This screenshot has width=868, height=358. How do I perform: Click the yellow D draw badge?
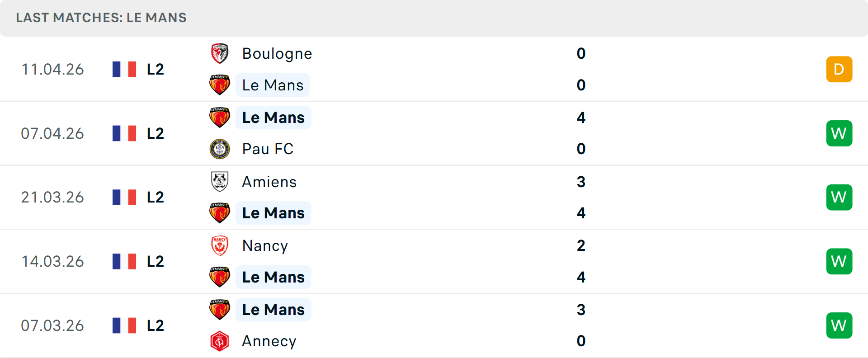coord(839,69)
